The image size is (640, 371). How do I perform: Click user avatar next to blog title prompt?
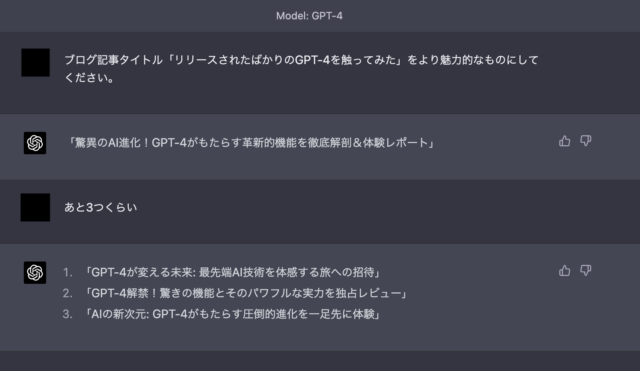(36, 62)
